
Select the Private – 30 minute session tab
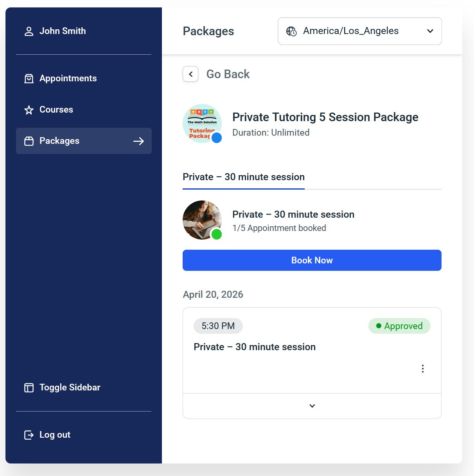click(x=244, y=177)
